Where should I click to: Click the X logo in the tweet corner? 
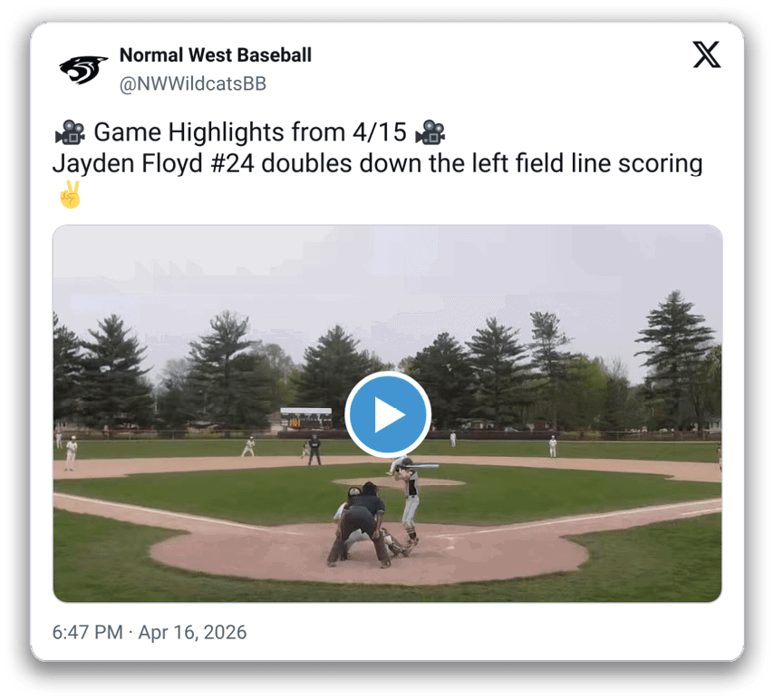(706, 54)
